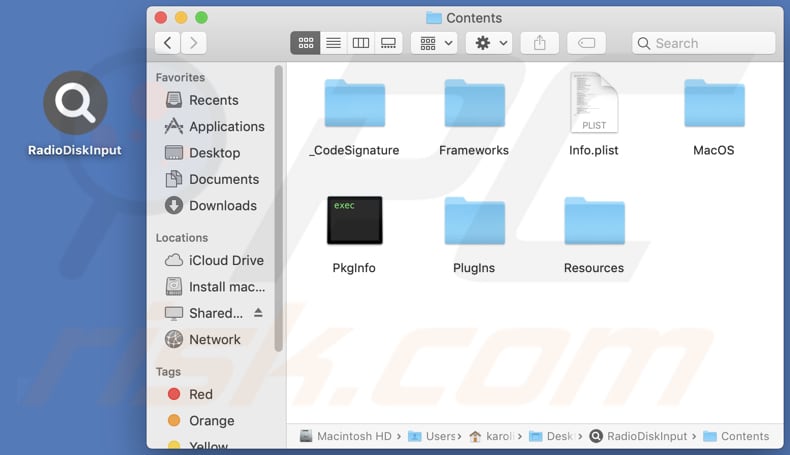Select the PlugIns folder
790x455 pixels.
tap(474, 221)
